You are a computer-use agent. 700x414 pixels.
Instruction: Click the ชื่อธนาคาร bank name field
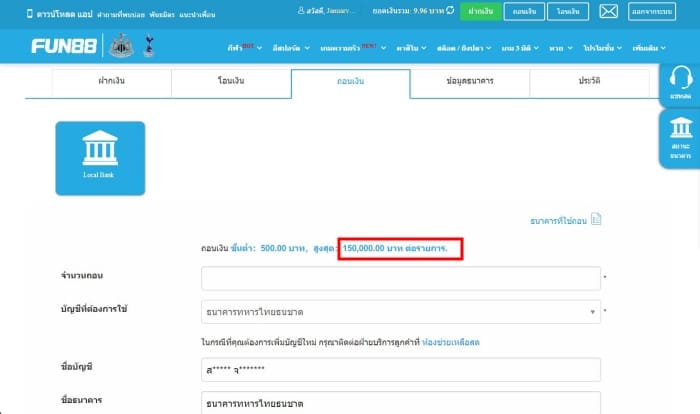tap(400, 403)
